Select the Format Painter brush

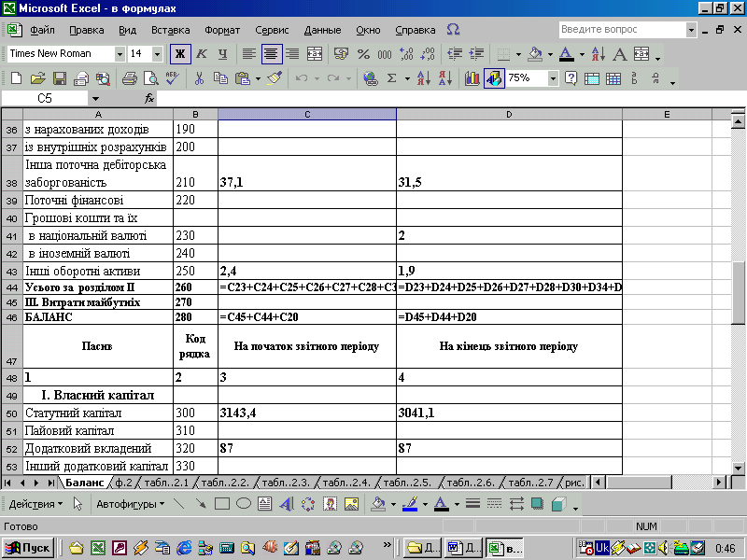[x=275, y=78]
